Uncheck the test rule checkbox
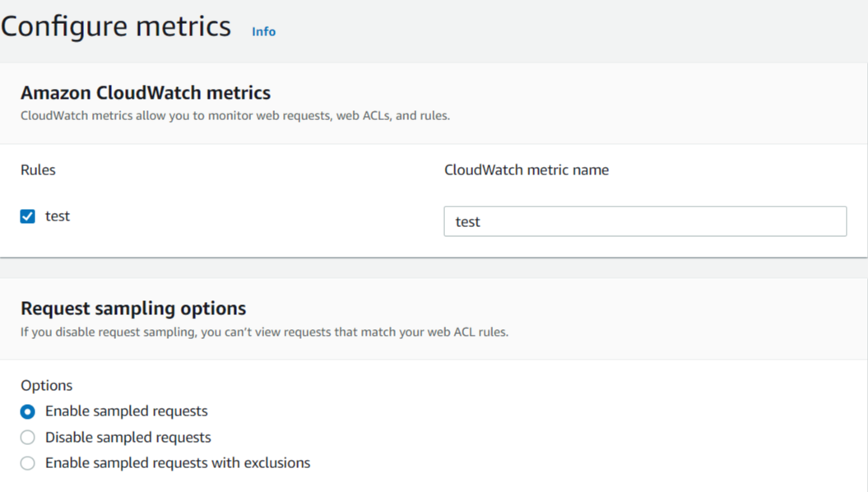The height and width of the screenshot is (492, 868). tap(28, 216)
